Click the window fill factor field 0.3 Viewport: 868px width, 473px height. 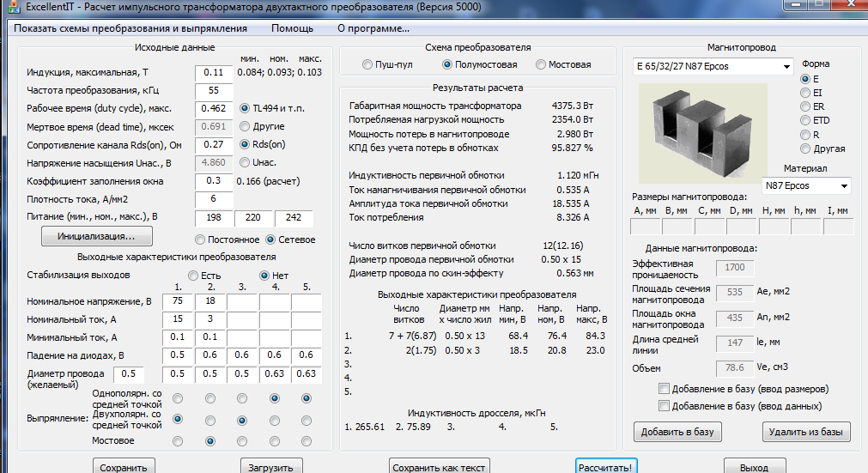pos(214,181)
